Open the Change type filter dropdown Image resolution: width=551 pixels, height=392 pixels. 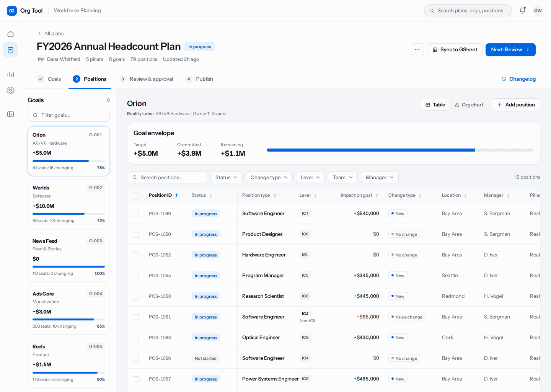tap(269, 177)
